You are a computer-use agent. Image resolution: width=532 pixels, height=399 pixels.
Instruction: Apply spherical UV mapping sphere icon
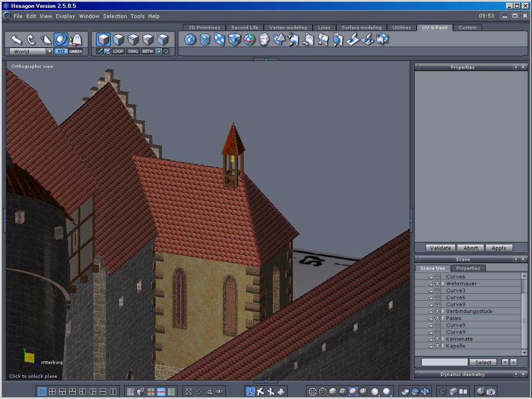pyautogui.click(x=190, y=40)
